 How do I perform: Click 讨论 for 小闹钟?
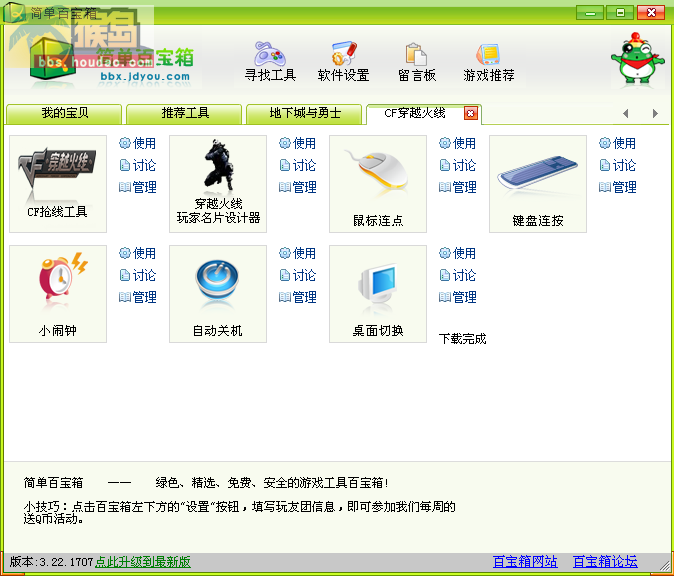tap(138, 275)
